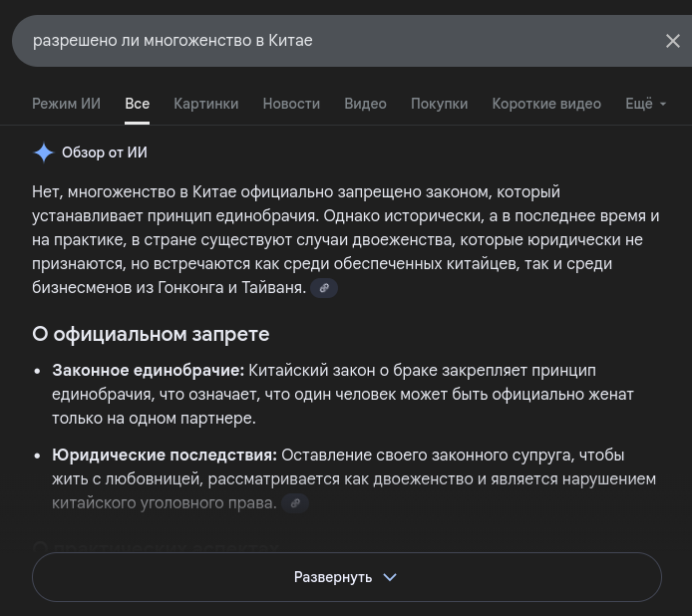Open the Ещё dropdown menu
692x616 pixels.
[x=645, y=104]
